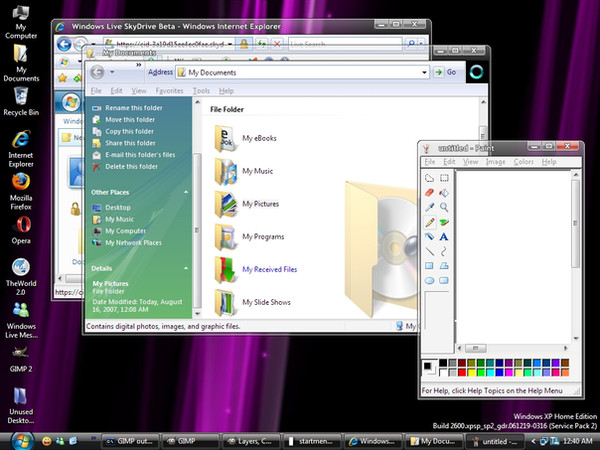Collapse the Details section
Viewport: 600px width, 450px height.
[186, 268]
